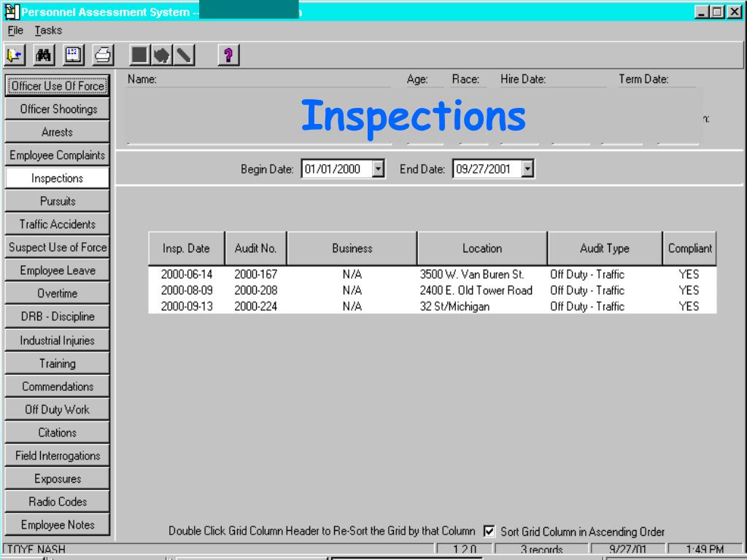The width and height of the screenshot is (747, 560).
Task: Select the Inspections sidebar button
Action: 57,178
